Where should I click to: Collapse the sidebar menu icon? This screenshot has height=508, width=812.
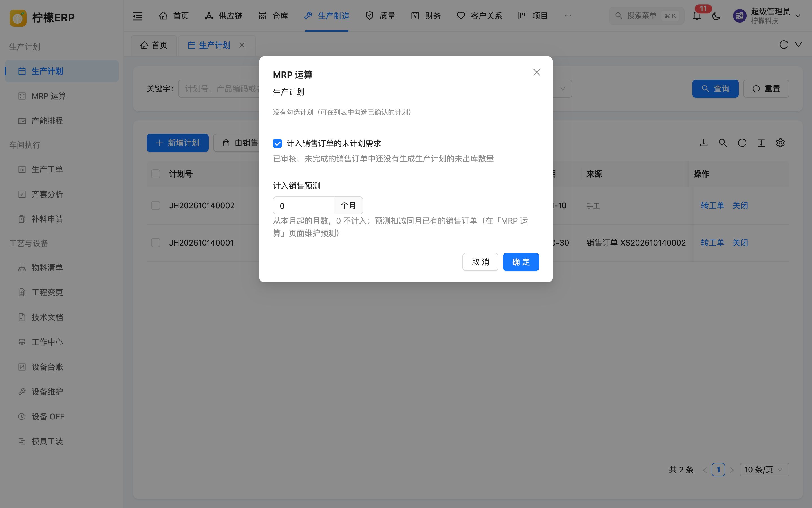(x=138, y=16)
